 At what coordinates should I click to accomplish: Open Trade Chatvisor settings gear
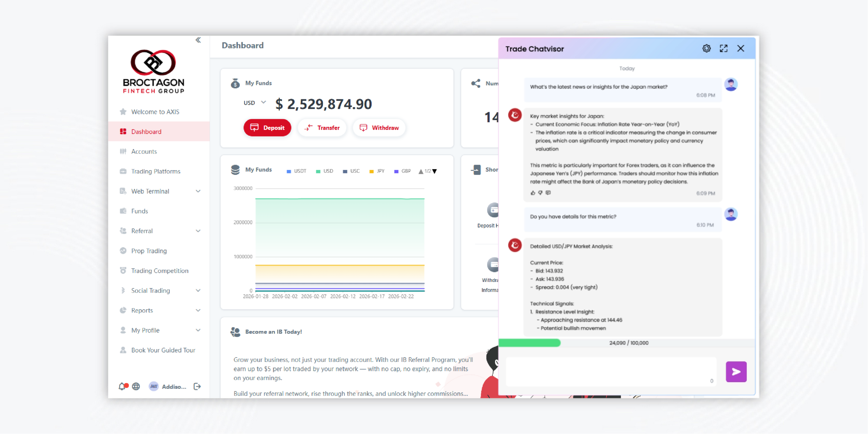pyautogui.click(x=706, y=48)
